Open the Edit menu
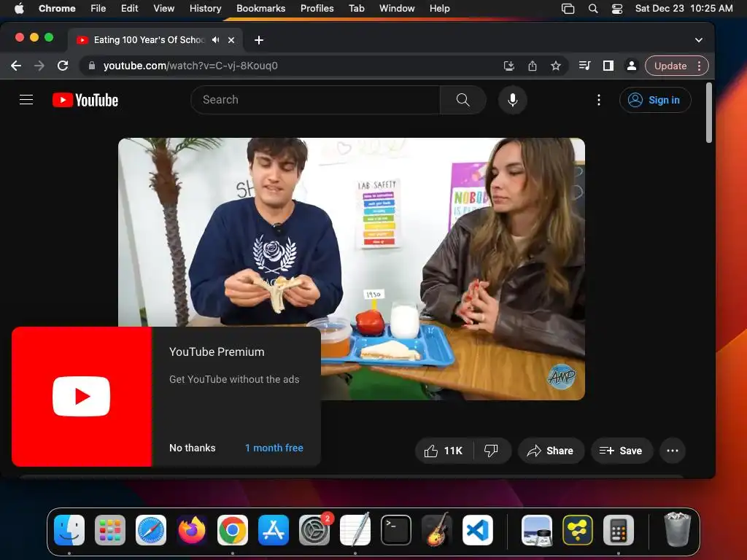 (x=129, y=8)
